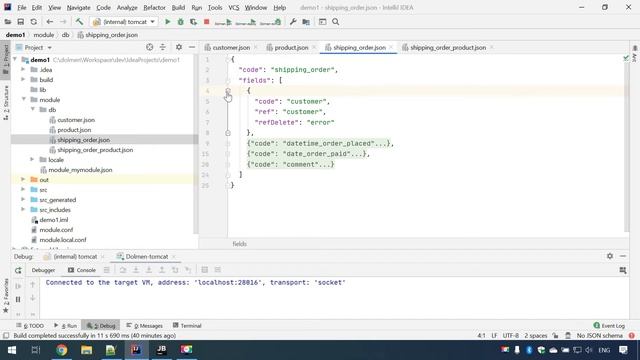Screen dimensions: 640x360
Task: Click the locate/scroll from source target icon
Action: pos(150,47)
